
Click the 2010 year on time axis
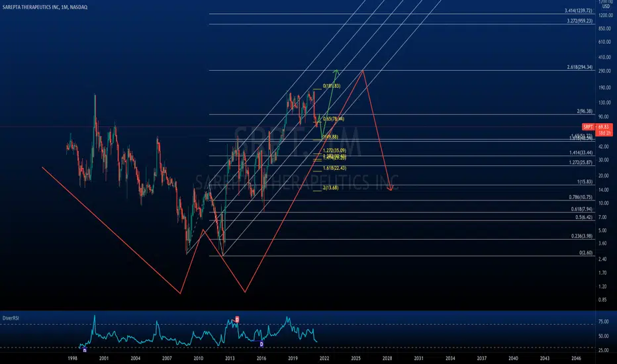199,359
